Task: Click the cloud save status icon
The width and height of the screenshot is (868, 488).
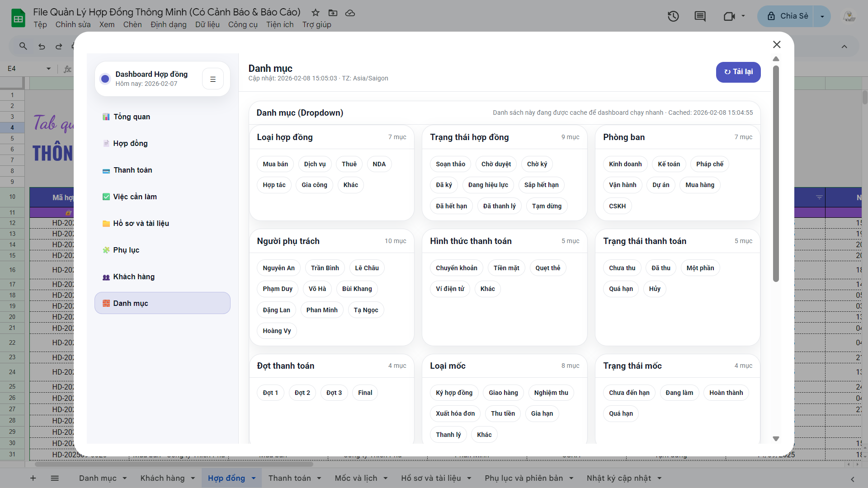Action: pos(350,13)
